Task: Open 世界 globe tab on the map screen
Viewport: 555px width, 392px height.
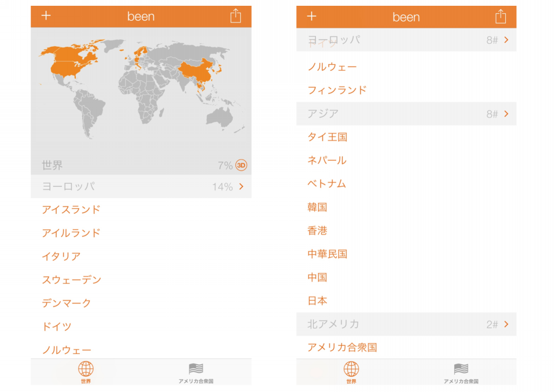Action: (x=86, y=372)
